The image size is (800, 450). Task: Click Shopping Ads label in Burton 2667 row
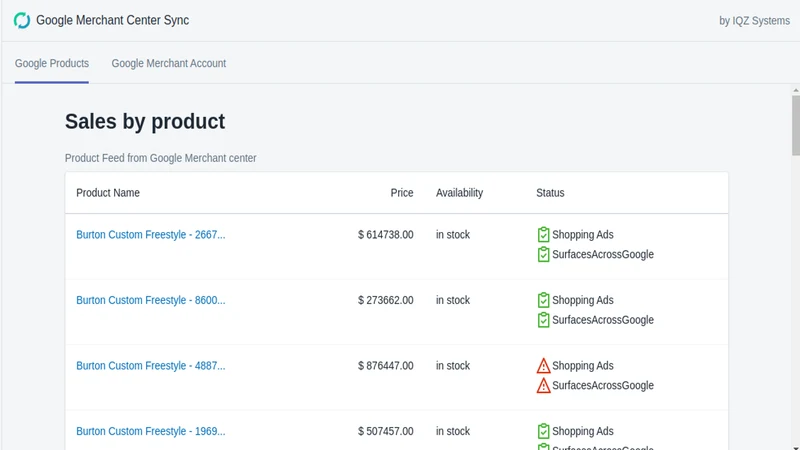[583, 235]
